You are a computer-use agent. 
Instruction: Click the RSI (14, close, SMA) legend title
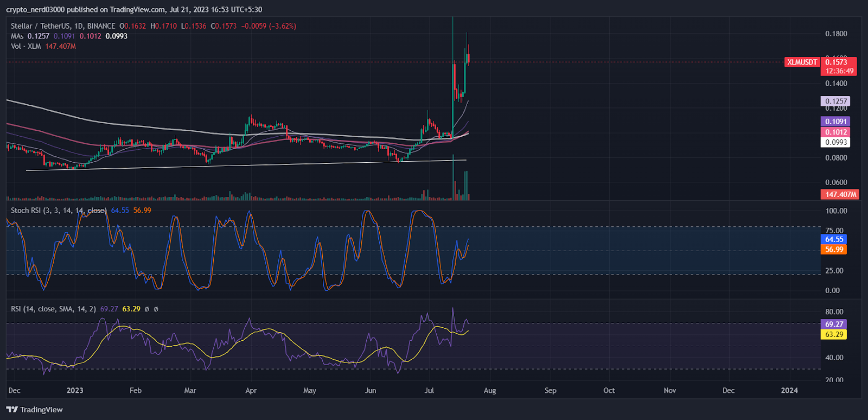click(x=53, y=309)
